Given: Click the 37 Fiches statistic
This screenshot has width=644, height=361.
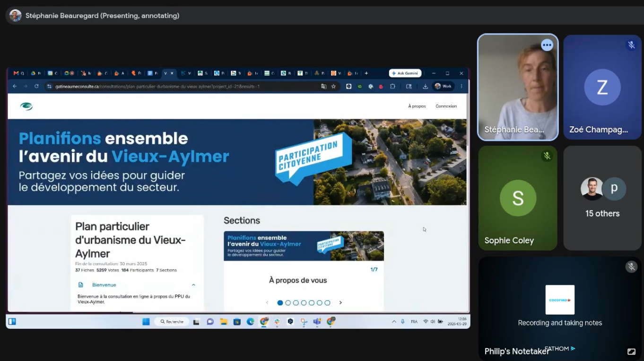Looking at the screenshot, I should tap(84, 270).
